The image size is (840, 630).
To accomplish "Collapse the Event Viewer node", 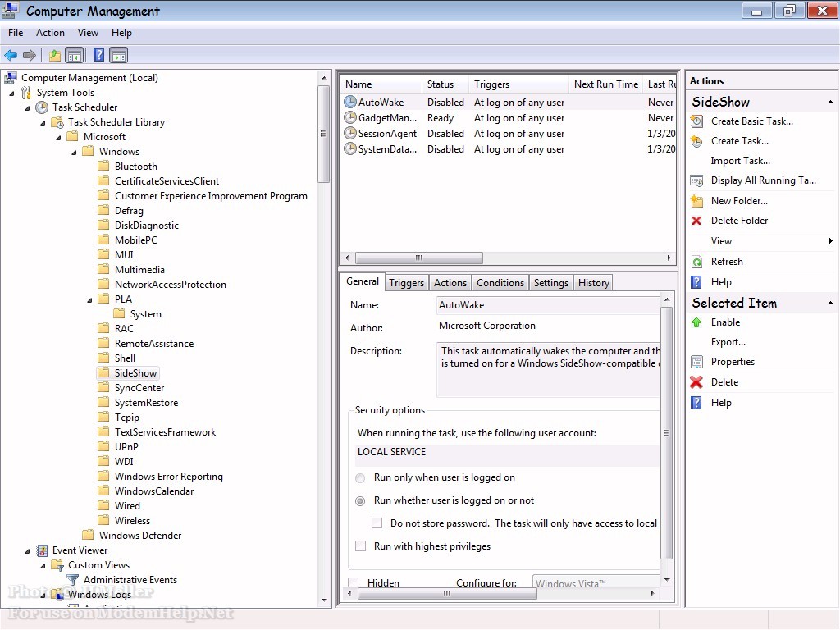I will 27,550.
